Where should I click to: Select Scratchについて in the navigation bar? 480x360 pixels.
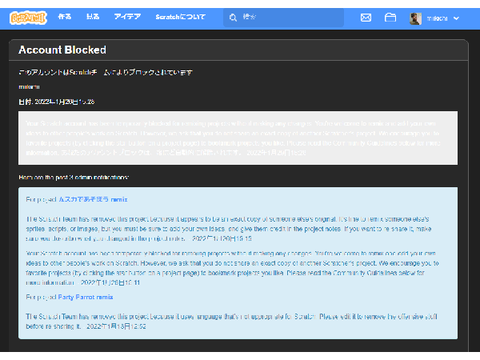180,17
